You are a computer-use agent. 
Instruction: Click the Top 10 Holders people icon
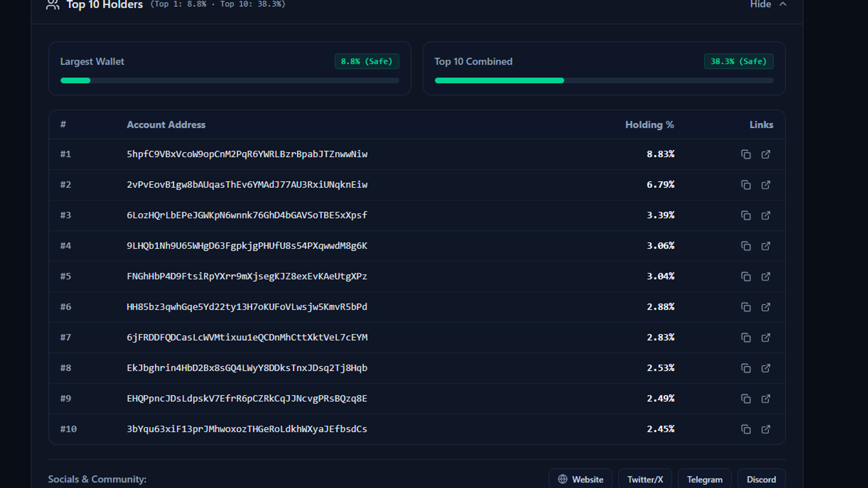tap(53, 4)
